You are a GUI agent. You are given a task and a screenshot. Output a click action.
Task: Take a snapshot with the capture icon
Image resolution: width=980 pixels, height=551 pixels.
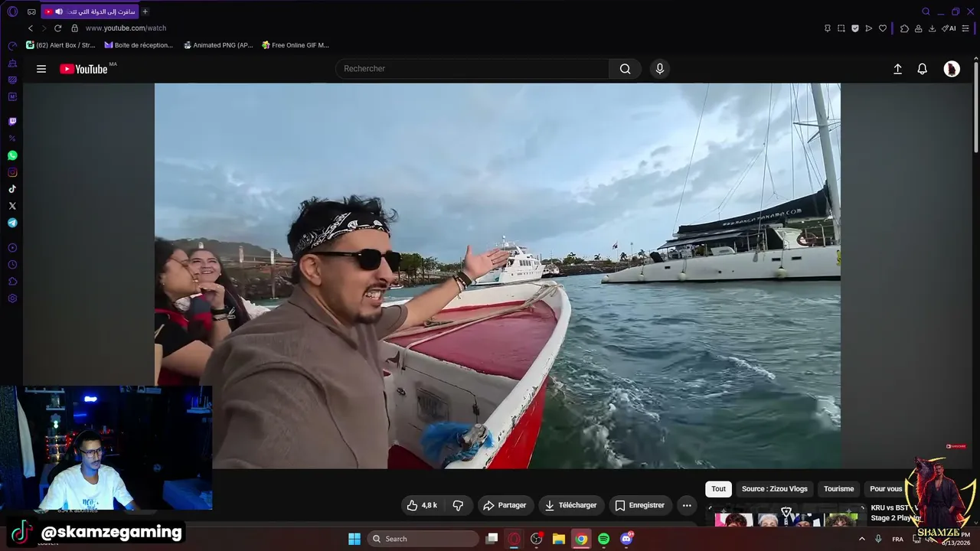point(841,28)
